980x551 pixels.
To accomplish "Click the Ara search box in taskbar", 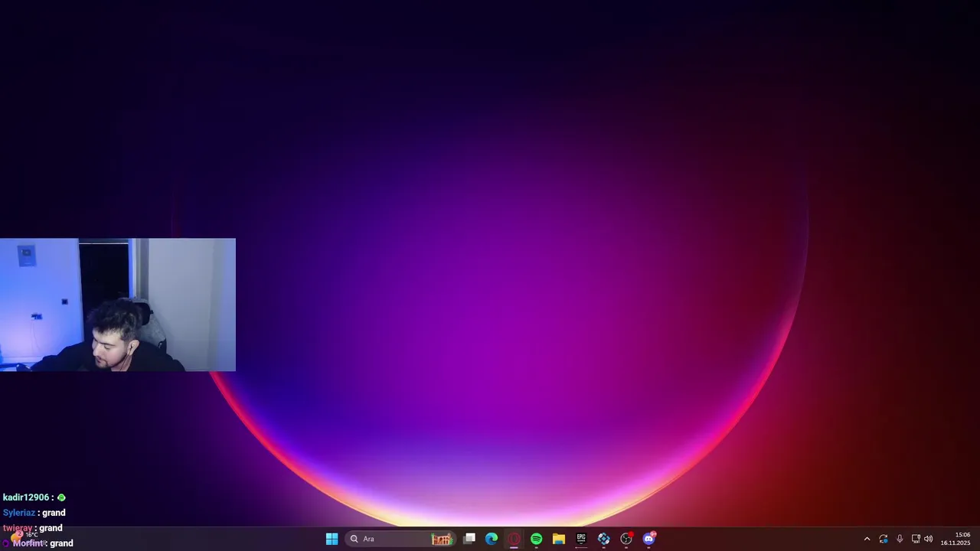I will pos(400,539).
